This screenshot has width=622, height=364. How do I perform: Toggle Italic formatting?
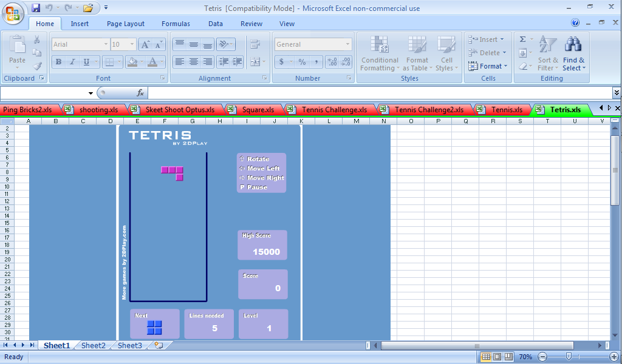(x=72, y=62)
